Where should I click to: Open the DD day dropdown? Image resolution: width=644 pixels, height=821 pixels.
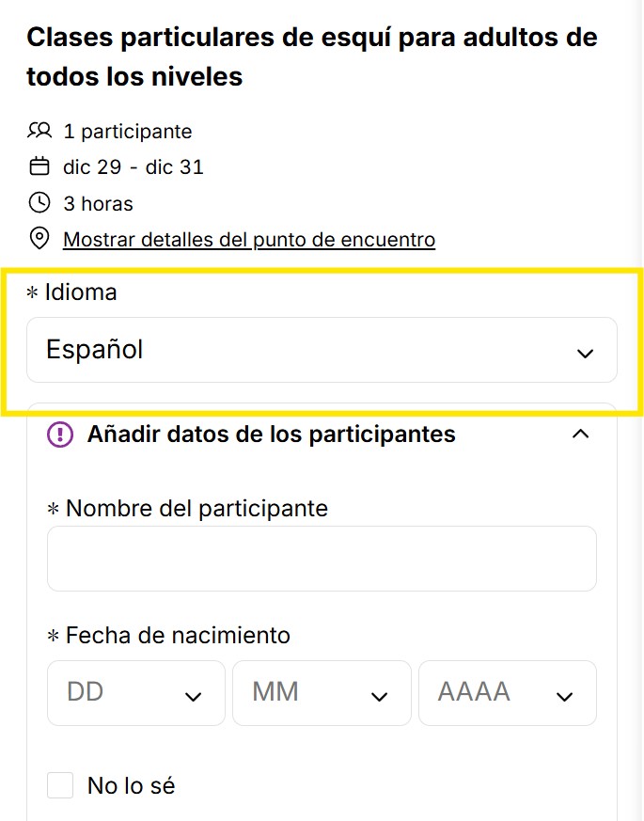(x=135, y=693)
